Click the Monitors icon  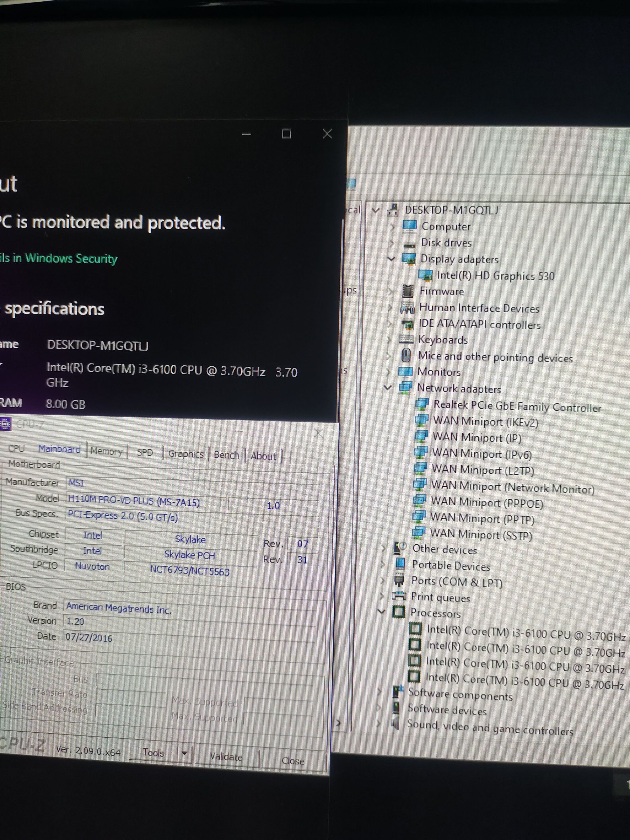pos(405,371)
